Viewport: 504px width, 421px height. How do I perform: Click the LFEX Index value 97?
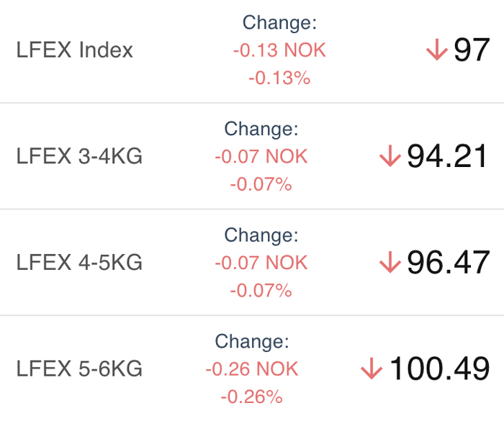tap(472, 50)
